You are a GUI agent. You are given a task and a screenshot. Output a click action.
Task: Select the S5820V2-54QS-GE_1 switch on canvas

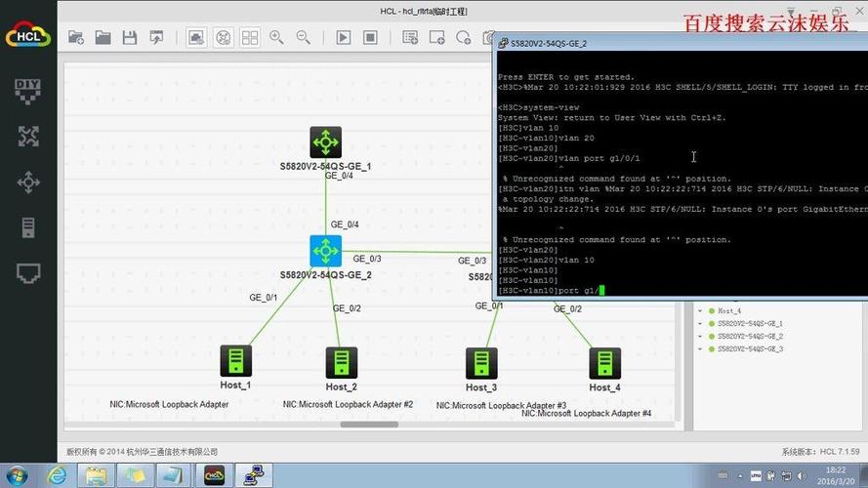[x=325, y=142]
